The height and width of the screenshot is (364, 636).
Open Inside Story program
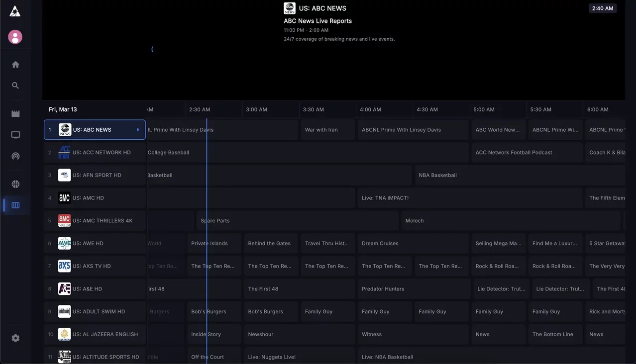pyautogui.click(x=214, y=334)
